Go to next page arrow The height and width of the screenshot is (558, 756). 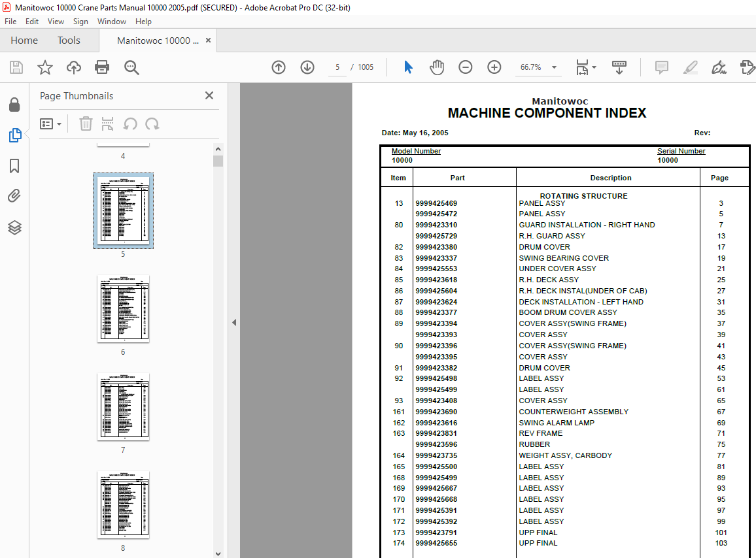pyautogui.click(x=307, y=67)
